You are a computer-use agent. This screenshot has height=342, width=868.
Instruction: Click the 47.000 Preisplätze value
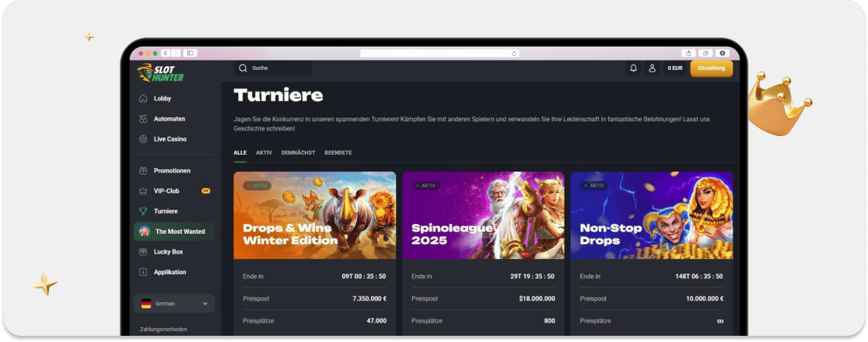coord(376,320)
